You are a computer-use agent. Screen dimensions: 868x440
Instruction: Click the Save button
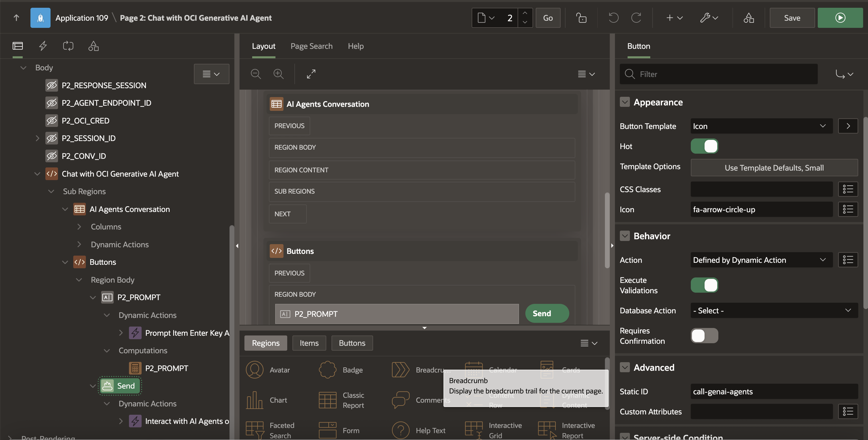click(792, 18)
